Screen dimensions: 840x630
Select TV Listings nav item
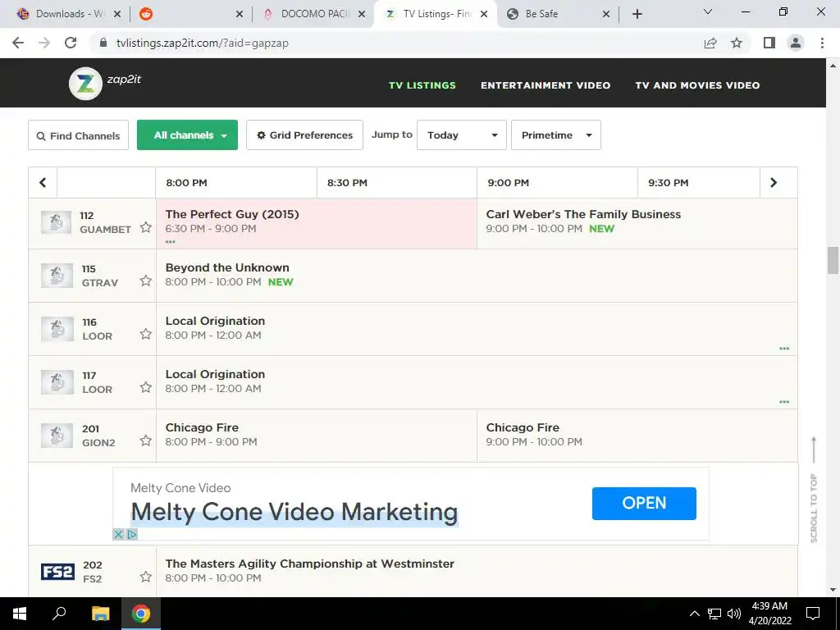(x=422, y=85)
